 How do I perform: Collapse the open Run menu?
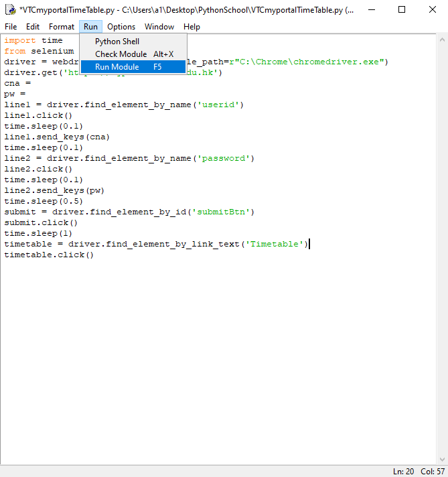click(90, 27)
